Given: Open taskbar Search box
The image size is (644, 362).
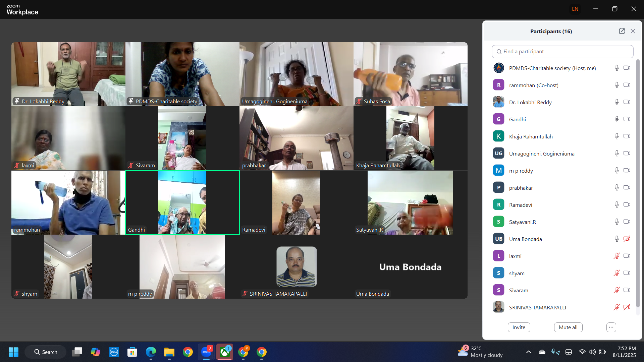Looking at the screenshot, I should tap(46, 352).
